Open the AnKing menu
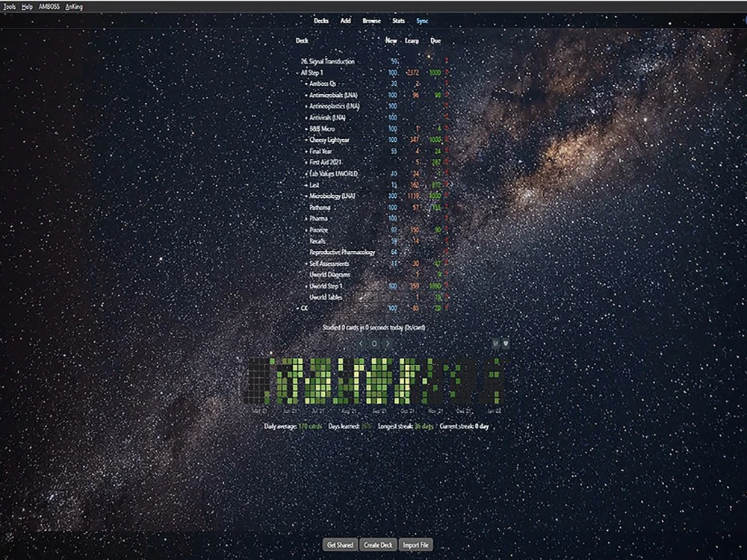Screen dimensions: 747x560 click(74, 7)
